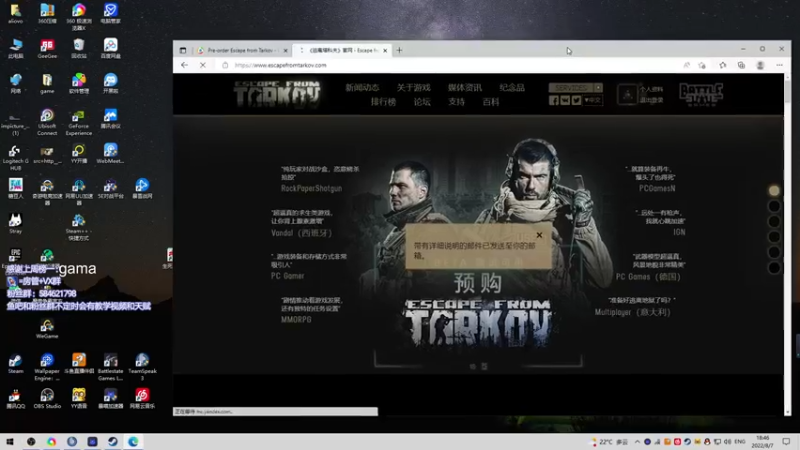Open the 百科 navigation link
The image size is (800, 450).
click(x=490, y=102)
